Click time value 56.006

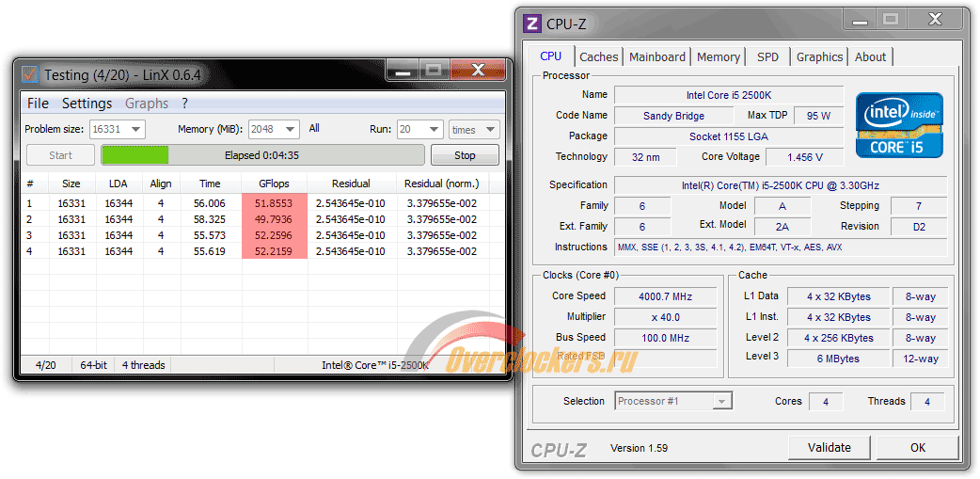pyautogui.click(x=210, y=203)
